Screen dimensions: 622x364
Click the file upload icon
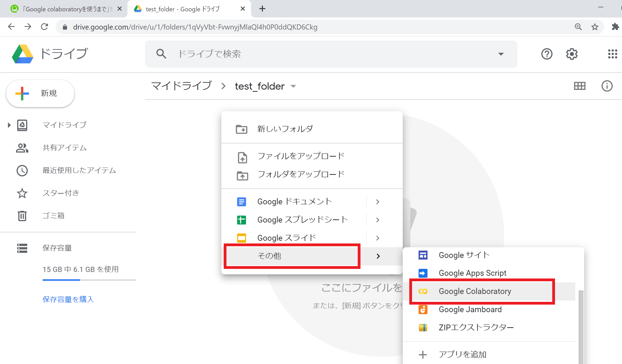coord(243,157)
